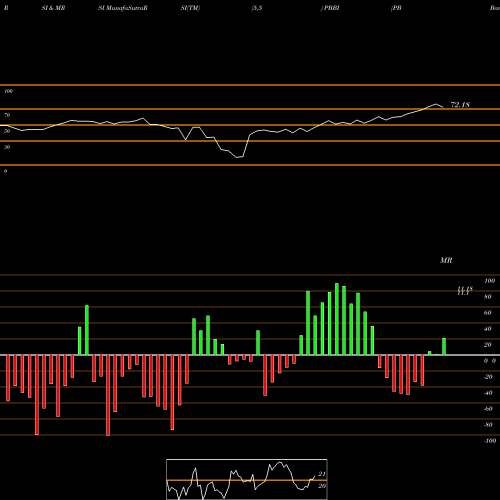This screenshot has width=500, height=500.
Task: Select the 30 level label on RSI axis
Action: tap(7, 147)
